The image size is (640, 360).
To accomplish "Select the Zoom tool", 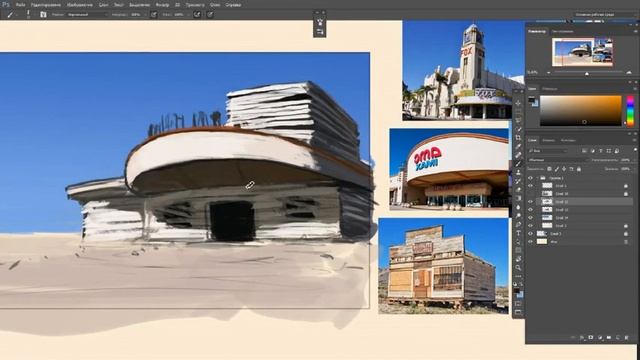I will [x=518, y=268].
